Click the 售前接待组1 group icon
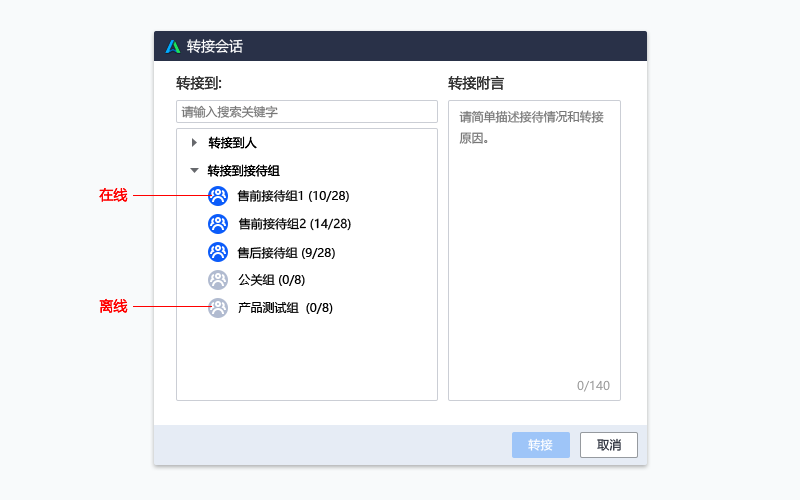Screen dimensions: 800x500 pos(218,195)
